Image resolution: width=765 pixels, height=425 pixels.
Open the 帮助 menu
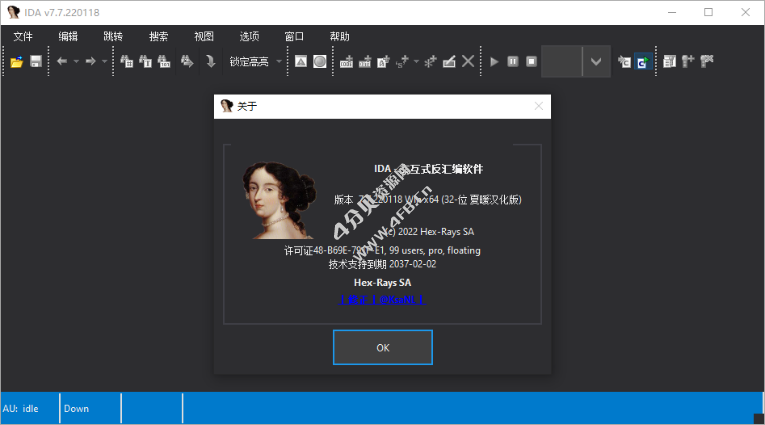[x=340, y=37]
